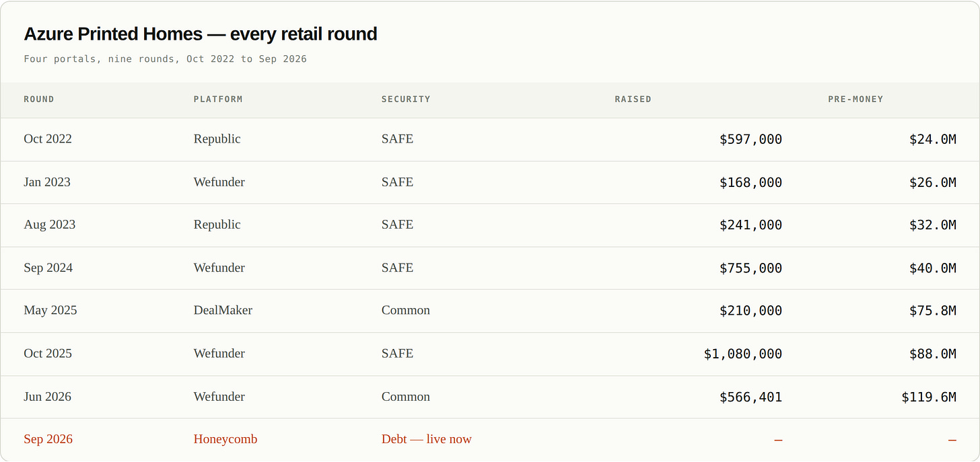Click the subtitle about four portals
The image size is (980, 462).
point(166,59)
